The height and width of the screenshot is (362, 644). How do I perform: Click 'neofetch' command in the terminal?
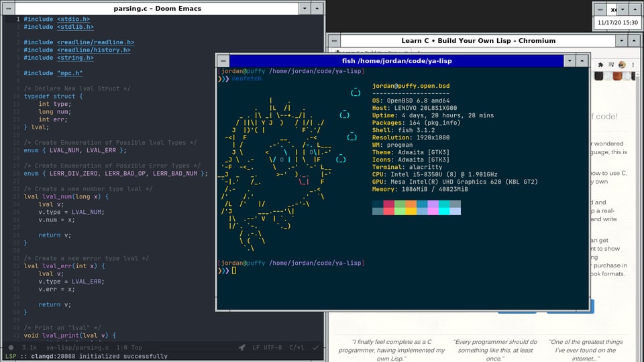(x=246, y=78)
